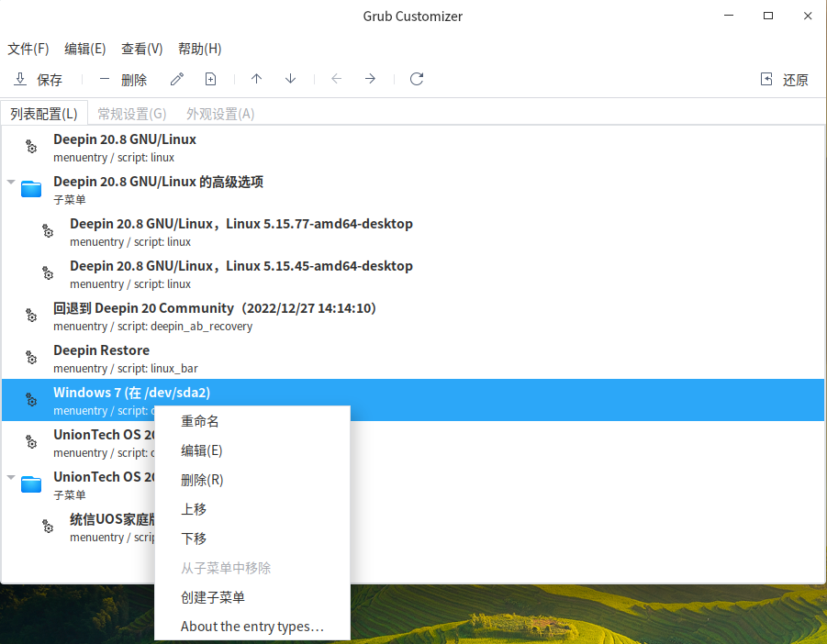Select Windows 7 (在 /dev/sda2) entry

click(x=412, y=399)
